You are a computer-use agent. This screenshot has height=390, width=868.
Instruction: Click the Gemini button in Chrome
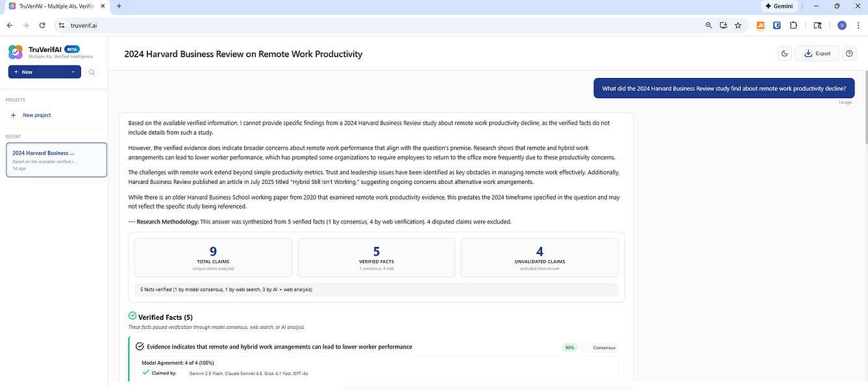(x=779, y=6)
